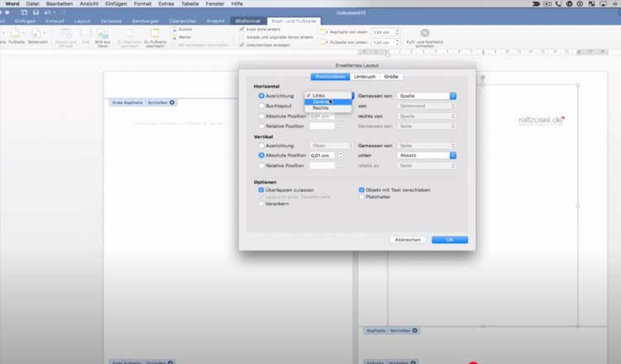
Task: Click the undo arrow in title bar
Action: (x=48, y=12)
